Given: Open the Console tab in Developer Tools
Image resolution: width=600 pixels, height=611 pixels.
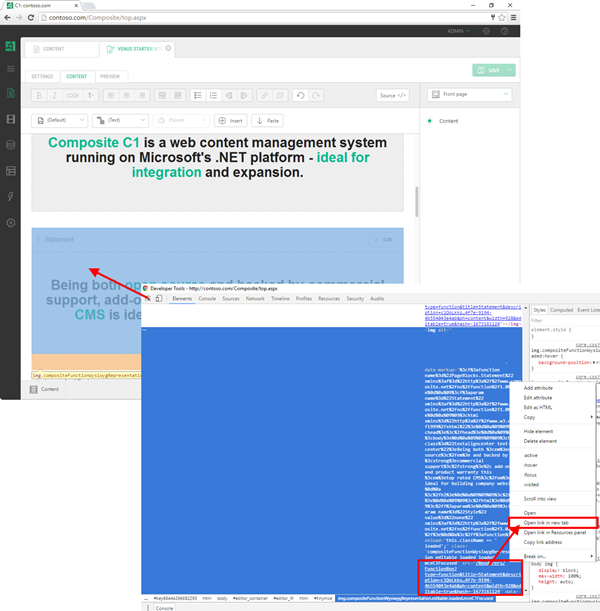Looking at the screenshot, I should pos(207,298).
